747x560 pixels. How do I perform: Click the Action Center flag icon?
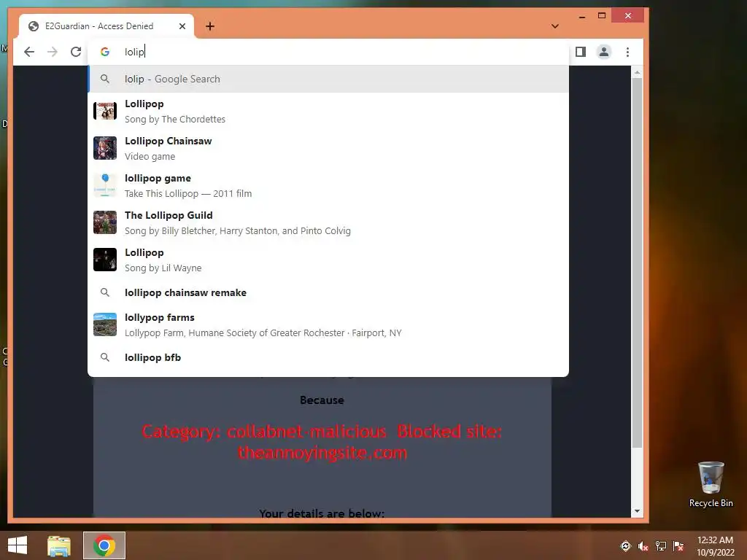pos(678,546)
